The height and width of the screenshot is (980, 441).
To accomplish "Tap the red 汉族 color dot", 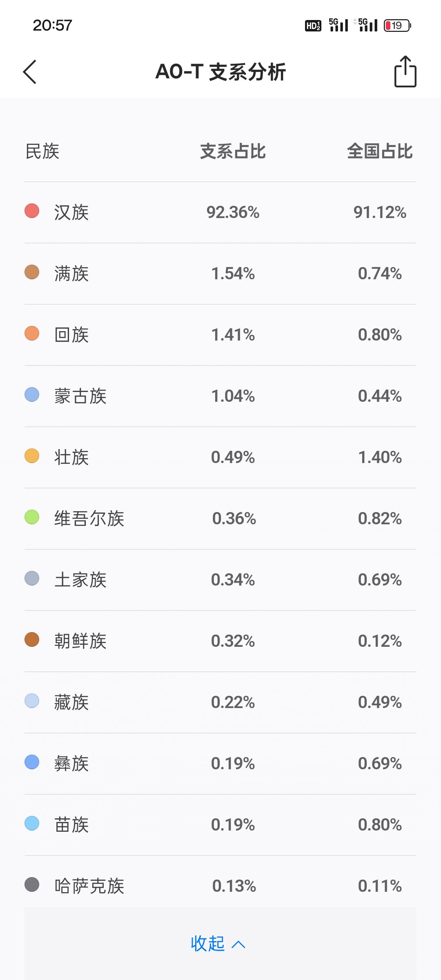I will (32, 211).
